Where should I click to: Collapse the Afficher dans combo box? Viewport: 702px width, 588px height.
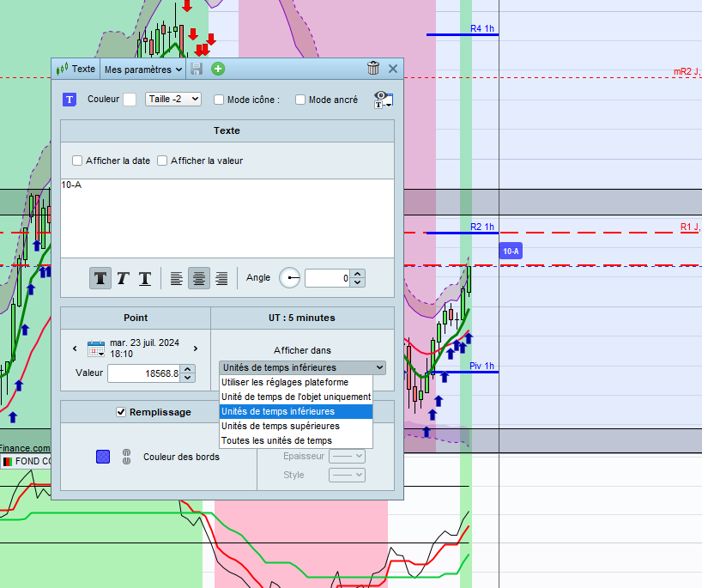point(302,367)
